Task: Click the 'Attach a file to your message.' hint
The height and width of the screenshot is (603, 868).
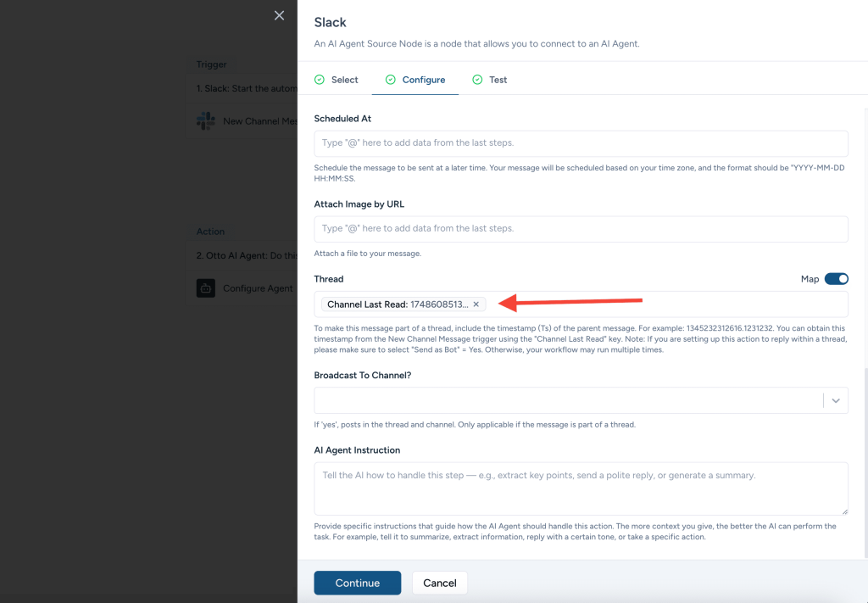Action: (368, 254)
